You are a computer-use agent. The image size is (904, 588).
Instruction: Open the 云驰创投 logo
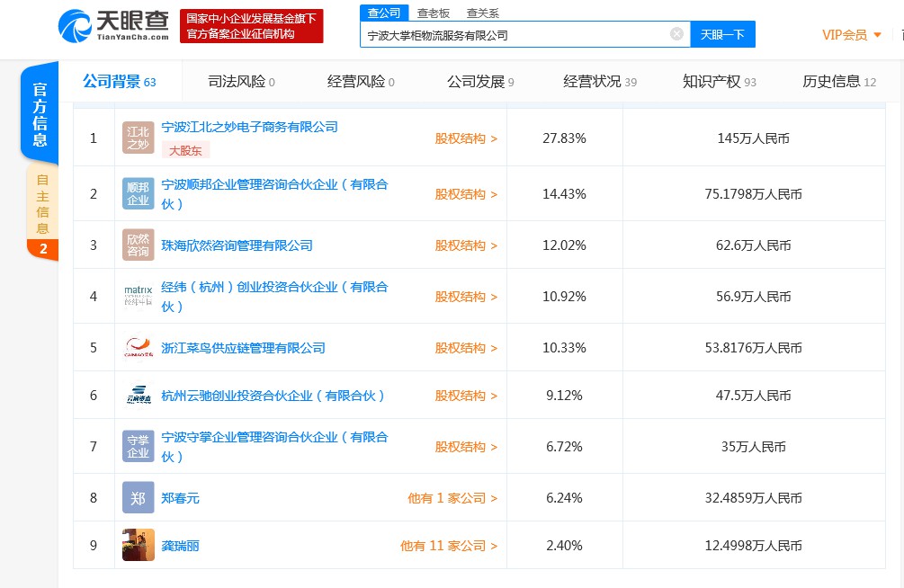(x=138, y=396)
